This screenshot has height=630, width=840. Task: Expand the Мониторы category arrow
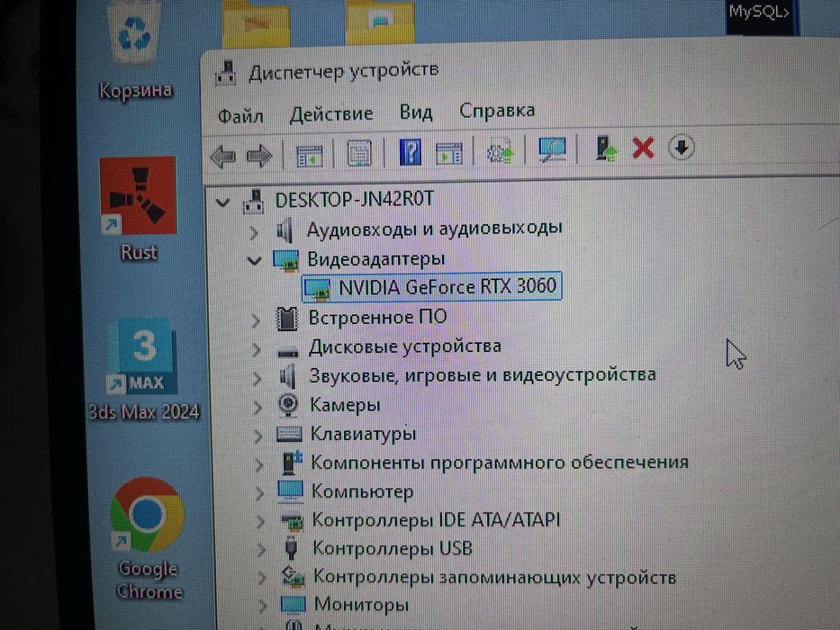click(263, 606)
